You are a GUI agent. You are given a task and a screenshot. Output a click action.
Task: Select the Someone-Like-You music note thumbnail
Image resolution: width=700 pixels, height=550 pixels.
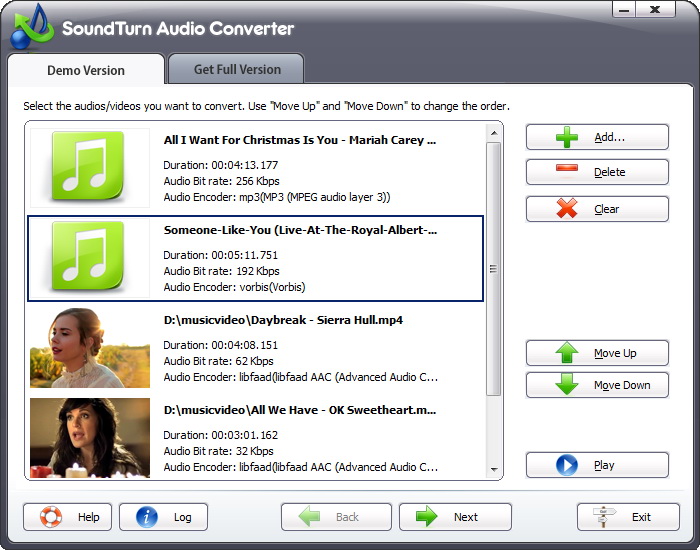90,258
